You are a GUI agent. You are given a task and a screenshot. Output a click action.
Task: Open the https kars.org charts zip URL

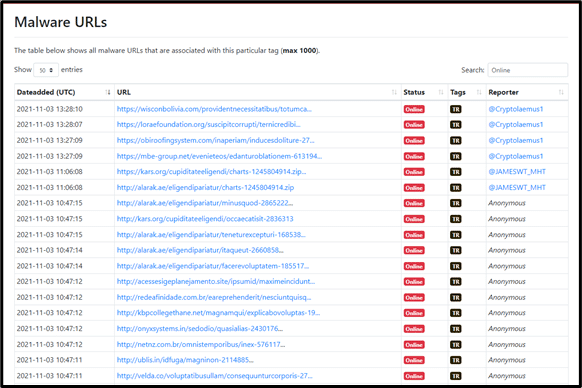pos(212,172)
